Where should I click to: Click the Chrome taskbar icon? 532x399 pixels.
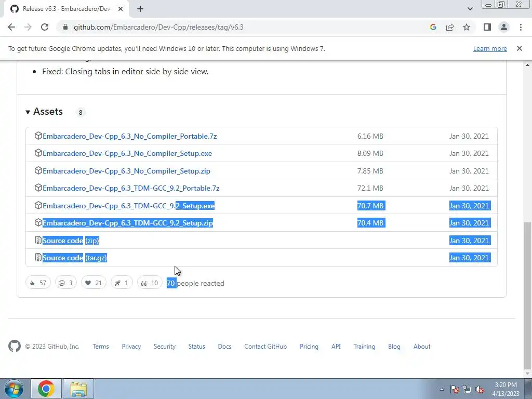click(x=46, y=389)
